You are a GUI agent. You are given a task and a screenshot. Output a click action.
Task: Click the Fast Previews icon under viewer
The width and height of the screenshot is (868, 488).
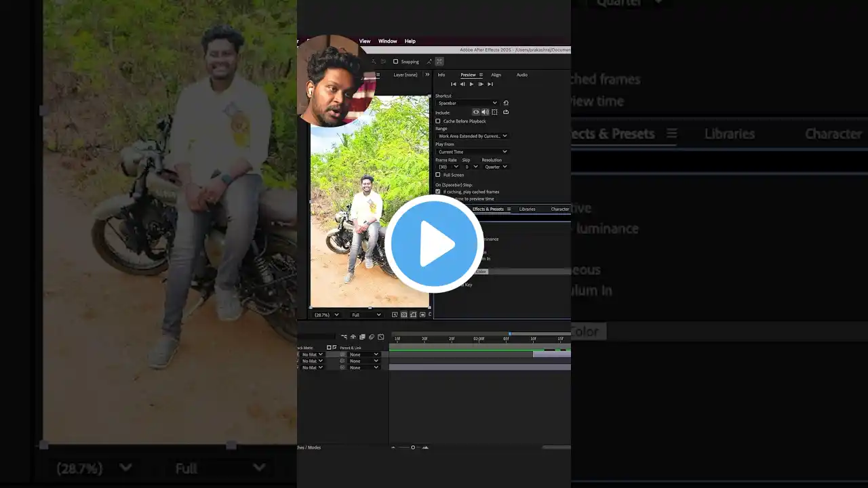395,314
